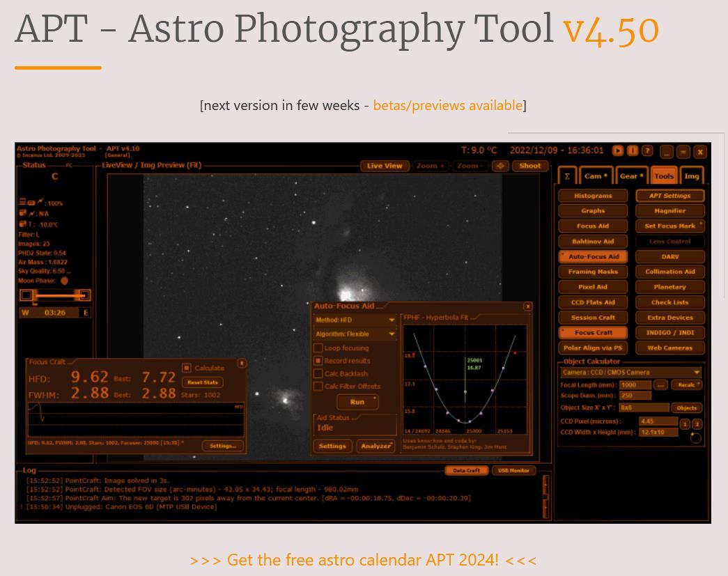
Task: Click Reset Stats in Focus Craft
Action: click(203, 382)
